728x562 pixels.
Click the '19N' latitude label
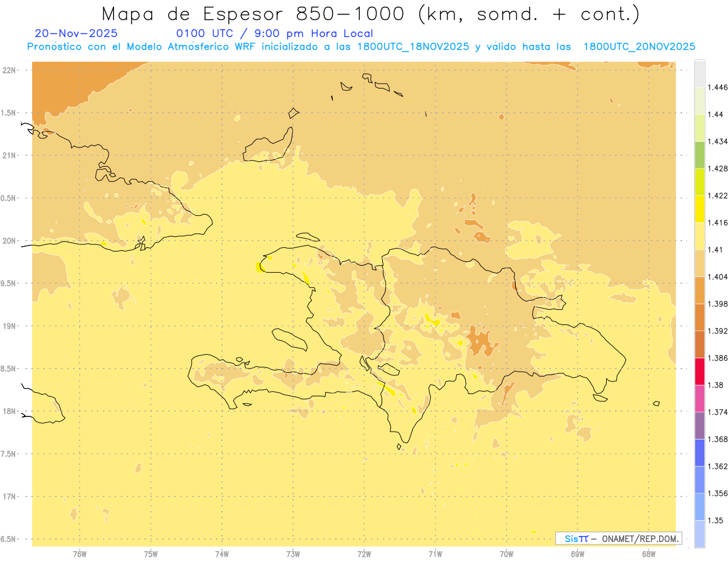pos(9,326)
